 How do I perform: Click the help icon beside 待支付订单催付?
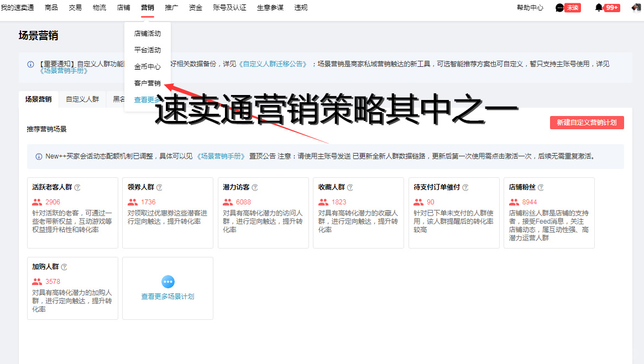[465, 188]
